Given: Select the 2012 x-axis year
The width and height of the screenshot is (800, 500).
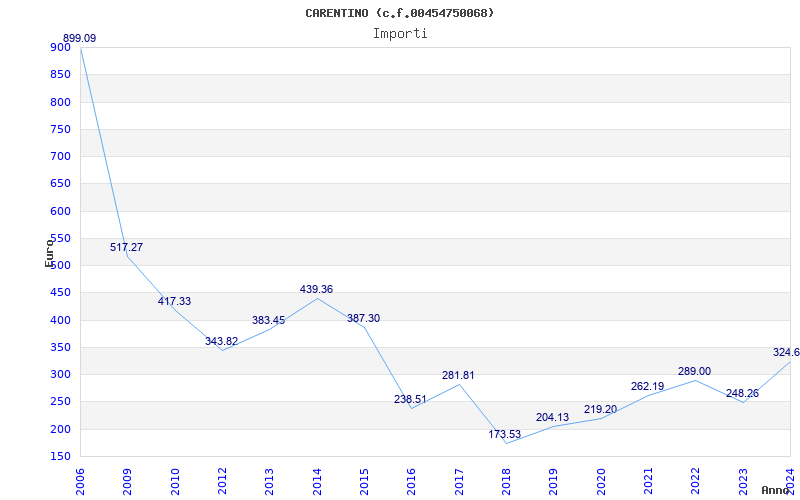Looking at the screenshot, I should click(222, 482).
